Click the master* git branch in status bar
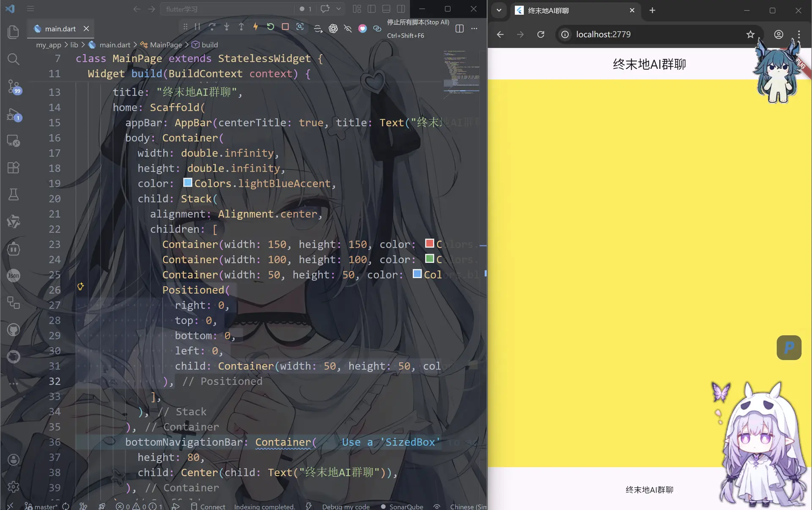This screenshot has height=510, width=812. click(x=41, y=506)
